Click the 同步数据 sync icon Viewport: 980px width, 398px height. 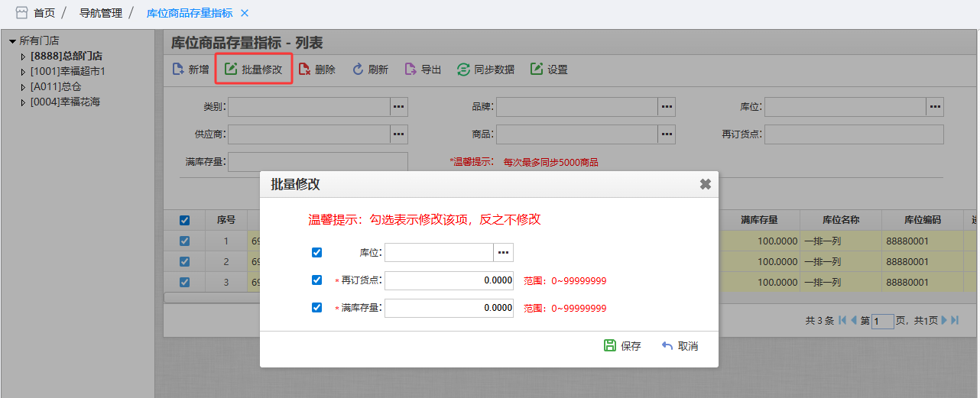pyautogui.click(x=463, y=70)
